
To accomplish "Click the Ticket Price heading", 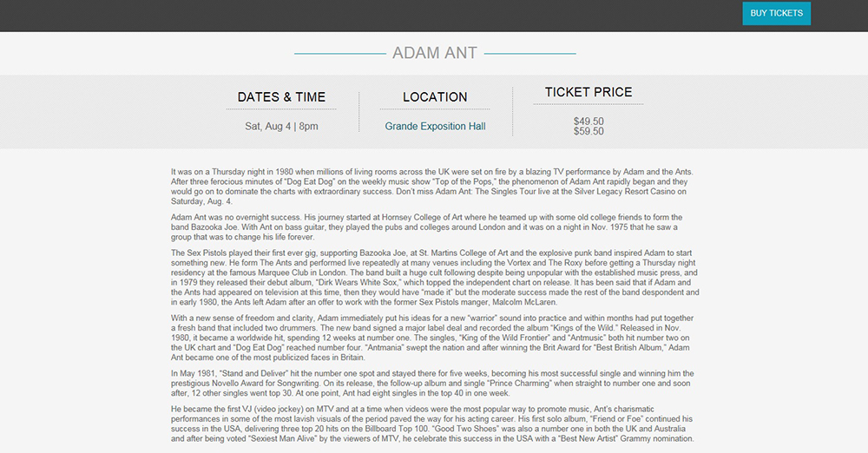I will (x=589, y=92).
